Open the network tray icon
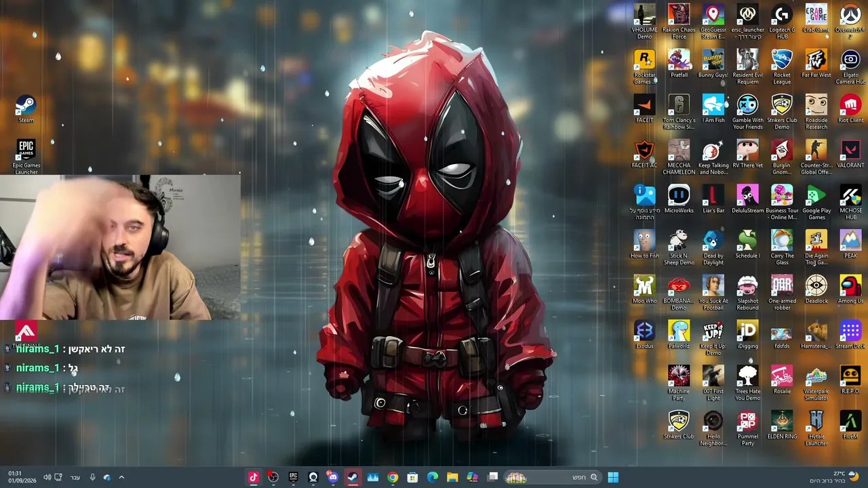The height and width of the screenshot is (488, 868). (58, 477)
